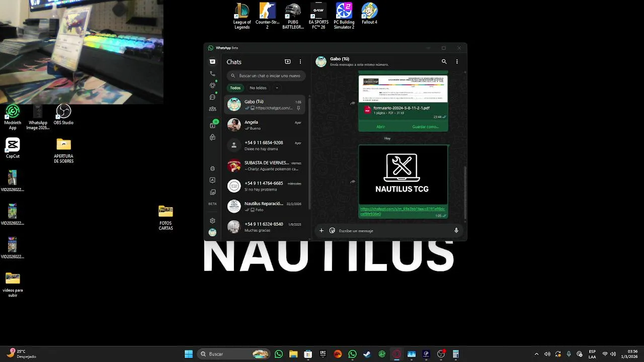Record a voice message with microphone icon
This screenshot has width=644, height=362.
click(x=456, y=231)
